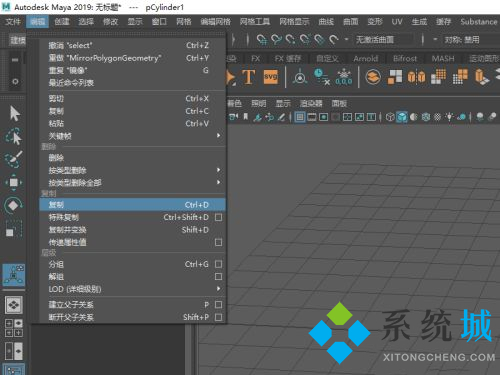Click the make live magnet icon
Viewport: 500px width, 375px height.
point(334,40)
